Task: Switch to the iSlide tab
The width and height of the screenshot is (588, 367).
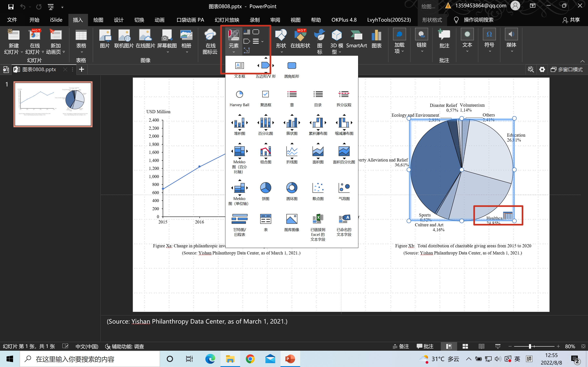Action: 56,20
